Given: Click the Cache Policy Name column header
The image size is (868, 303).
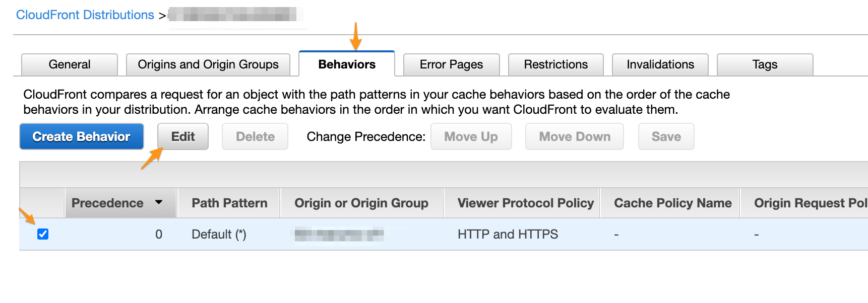Looking at the screenshot, I should coord(672,203).
